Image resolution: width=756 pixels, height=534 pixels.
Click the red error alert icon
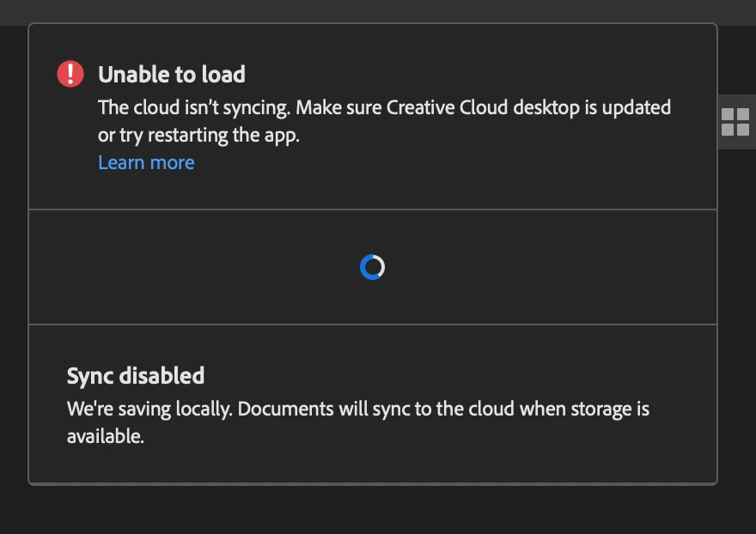click(x=70, y=75)
